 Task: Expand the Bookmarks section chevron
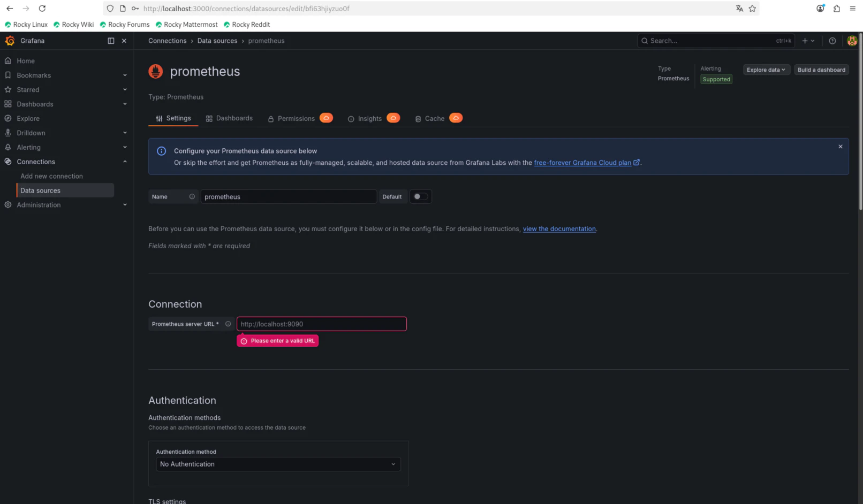click(x=125, y=75)
